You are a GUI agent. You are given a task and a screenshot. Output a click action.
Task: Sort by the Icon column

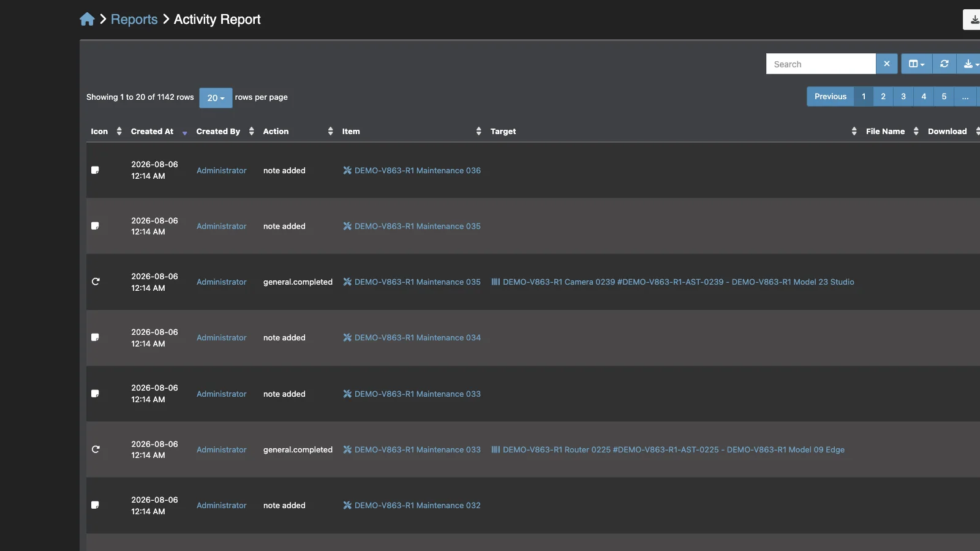(106, 131)
